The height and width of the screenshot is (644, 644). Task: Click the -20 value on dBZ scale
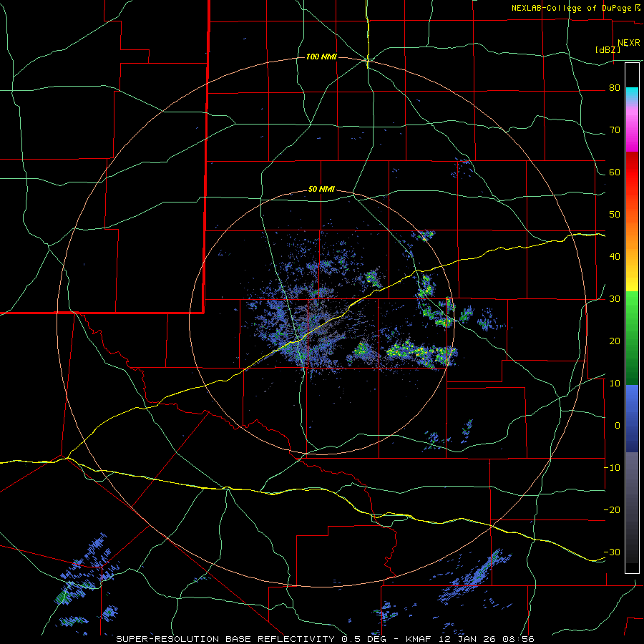coord(613,510)
